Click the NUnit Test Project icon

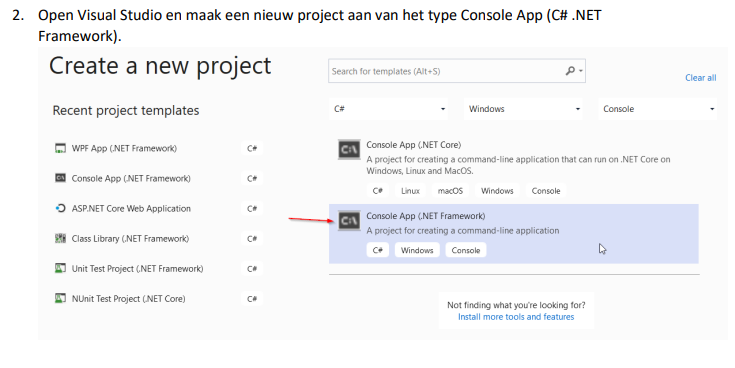pyautogui.click(x=60, y=298)
